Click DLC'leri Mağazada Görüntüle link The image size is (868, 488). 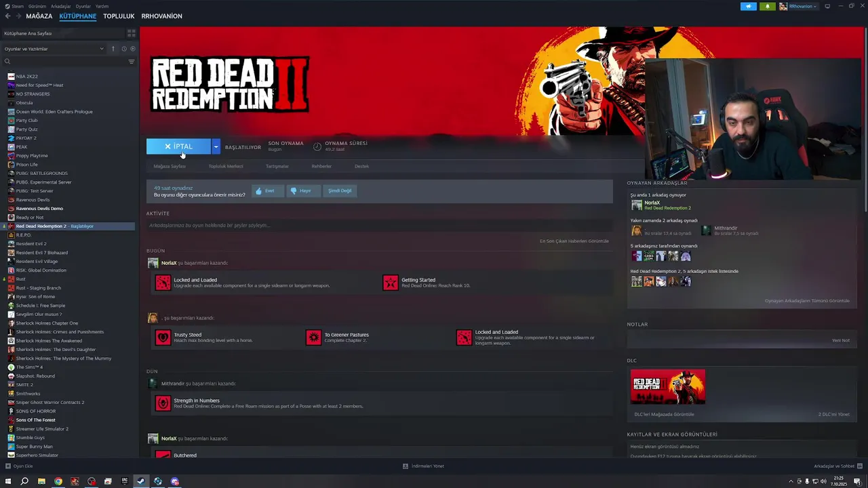point(664,414)
